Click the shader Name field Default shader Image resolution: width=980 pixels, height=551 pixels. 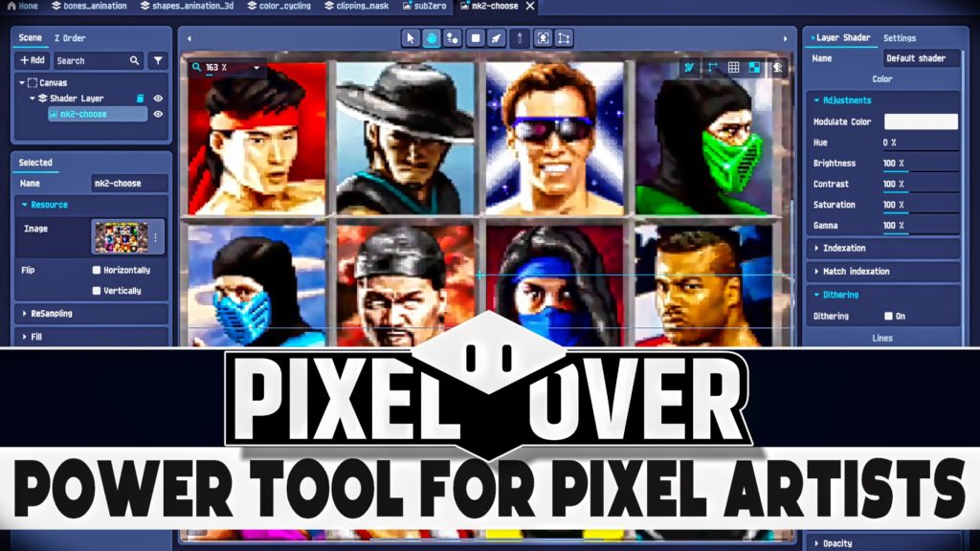[922, 58]
